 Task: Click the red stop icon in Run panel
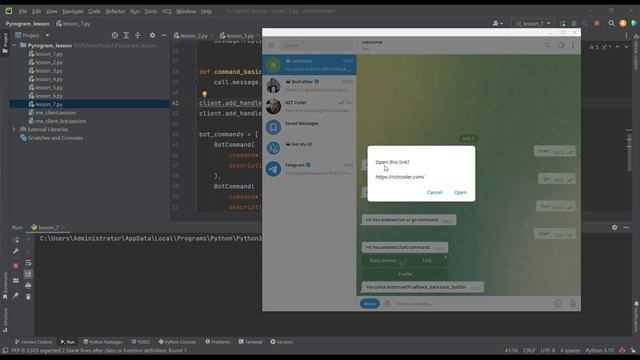[16, 265]
